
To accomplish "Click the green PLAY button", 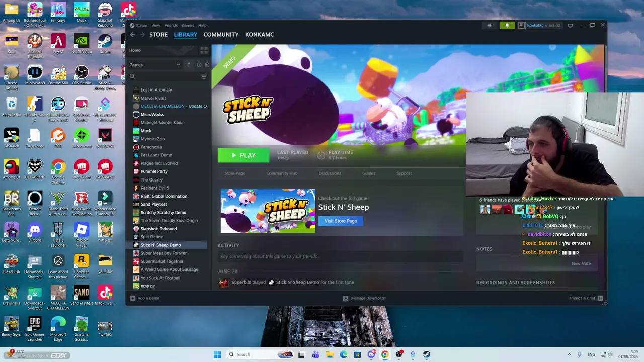I will (x=244, y=155).
